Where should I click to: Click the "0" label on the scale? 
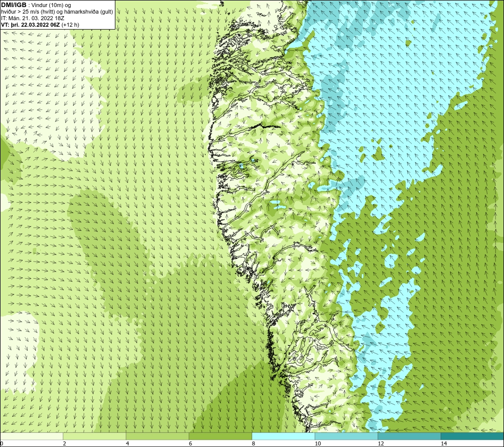coord(2,443)
